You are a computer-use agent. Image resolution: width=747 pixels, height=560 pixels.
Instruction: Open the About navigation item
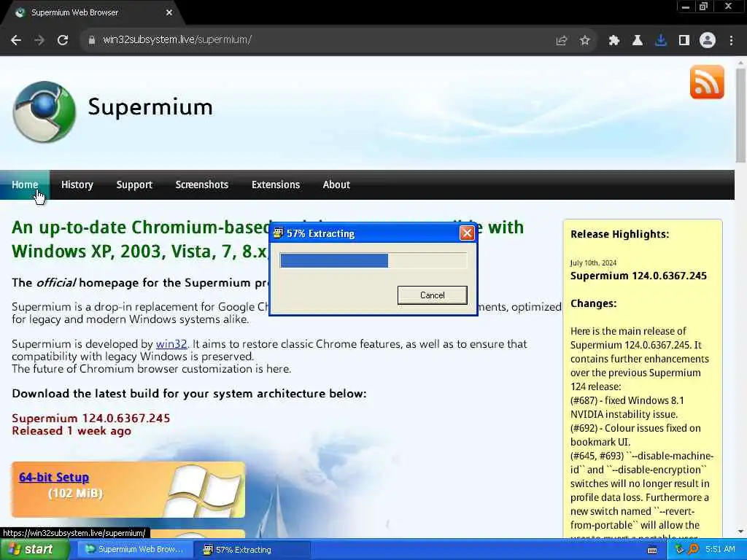[336, 184]
